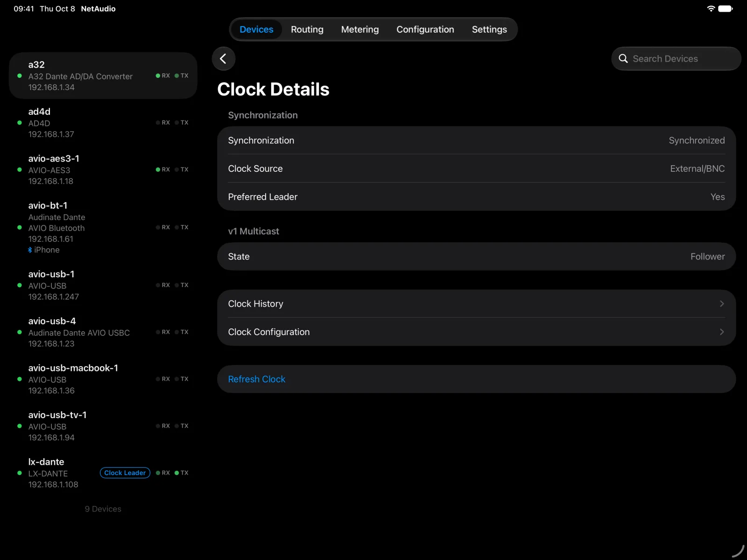Open the Metering tab
Screen dimensions: 747x560
(360, 29)
